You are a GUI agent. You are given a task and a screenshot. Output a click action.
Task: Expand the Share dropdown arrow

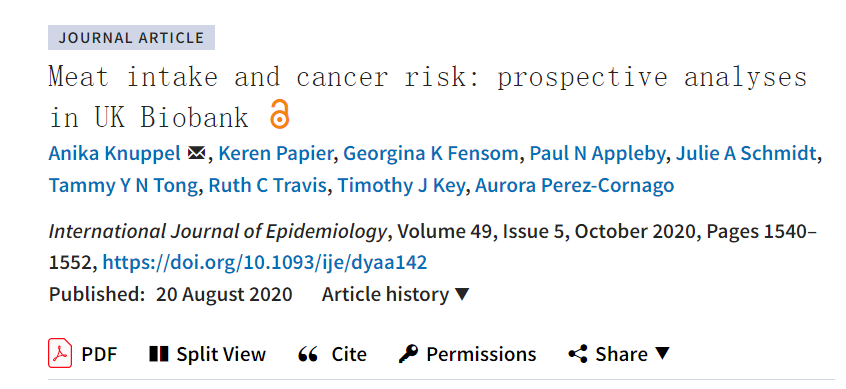[662, 354]
